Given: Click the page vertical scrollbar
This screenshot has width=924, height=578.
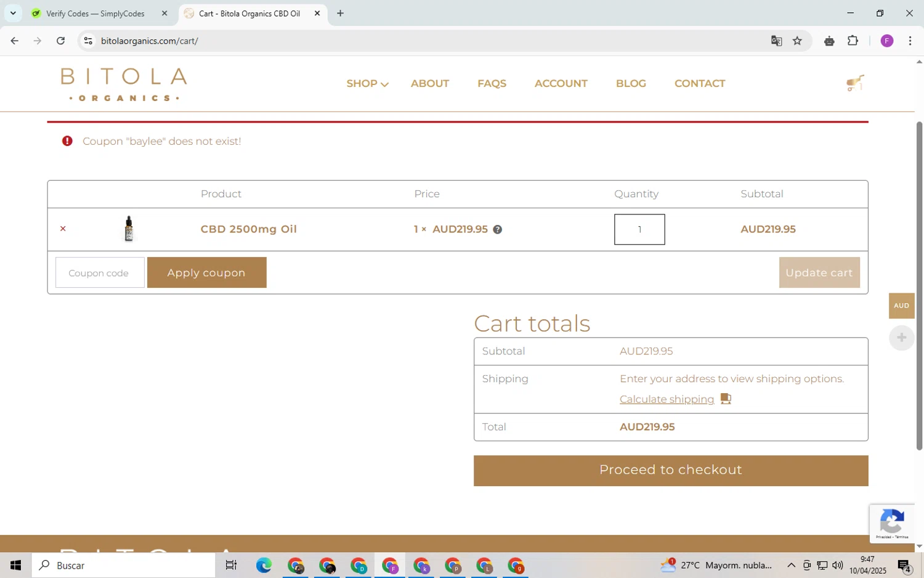Looking at the screenshot, I should pos(919,286).
